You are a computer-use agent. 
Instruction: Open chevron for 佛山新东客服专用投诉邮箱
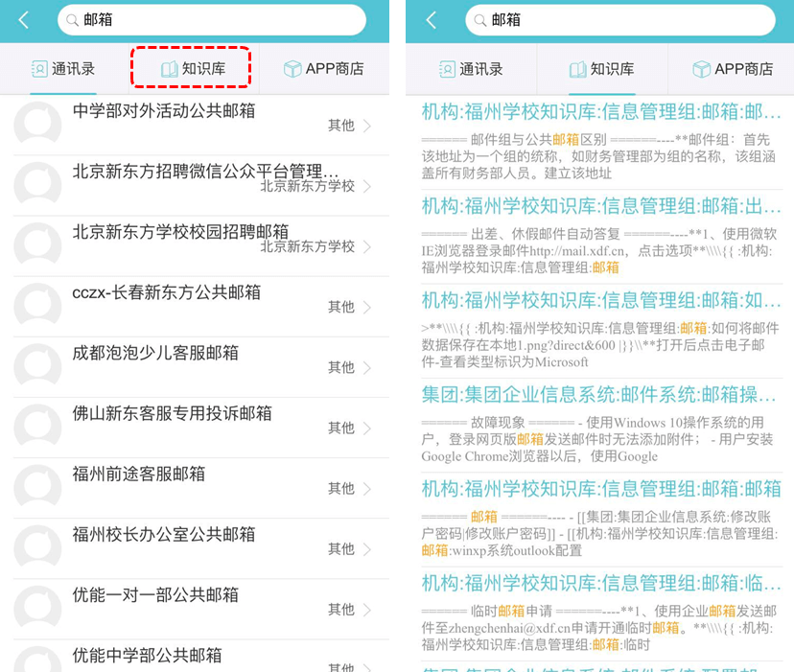[x=367, y=428]
